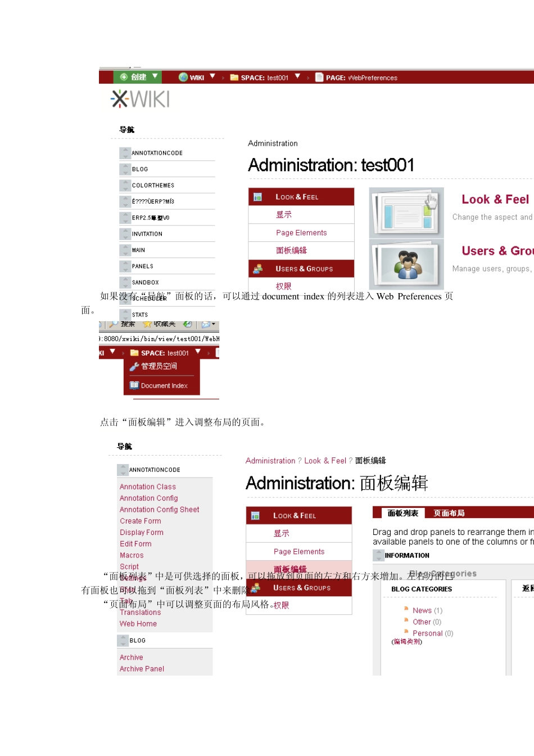Switch to the 面板列表 tab
The image size is (534, 756).
[x=403, y=513]
